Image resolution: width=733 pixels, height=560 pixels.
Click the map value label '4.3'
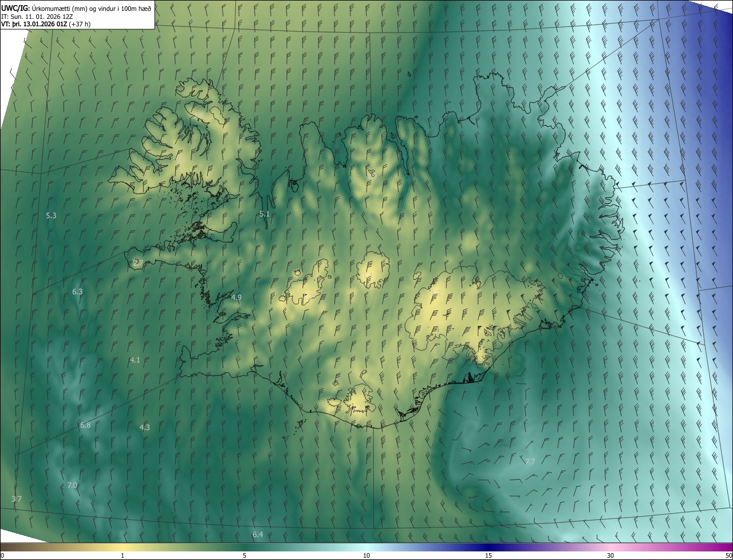click(x=145, y=427)
